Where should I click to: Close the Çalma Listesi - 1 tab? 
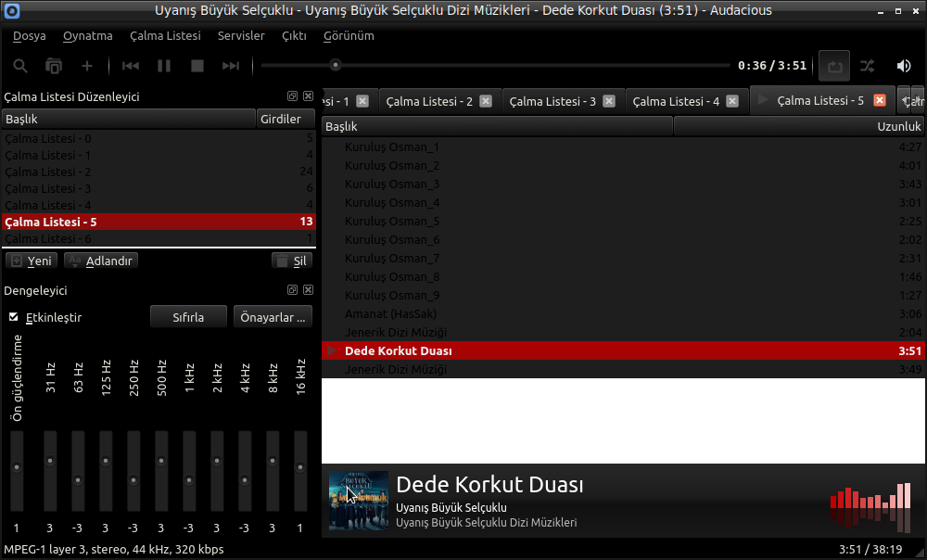(362, 101)
